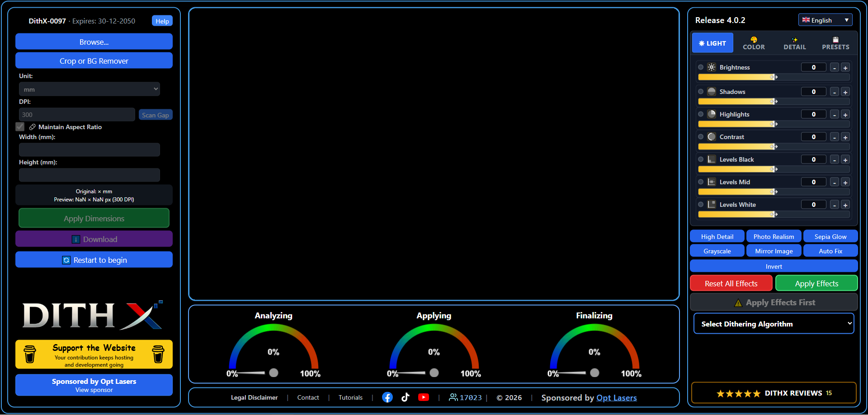The image size is (868, 415).
Task: Click the Facebook icon in the footer
Action: 387,397
